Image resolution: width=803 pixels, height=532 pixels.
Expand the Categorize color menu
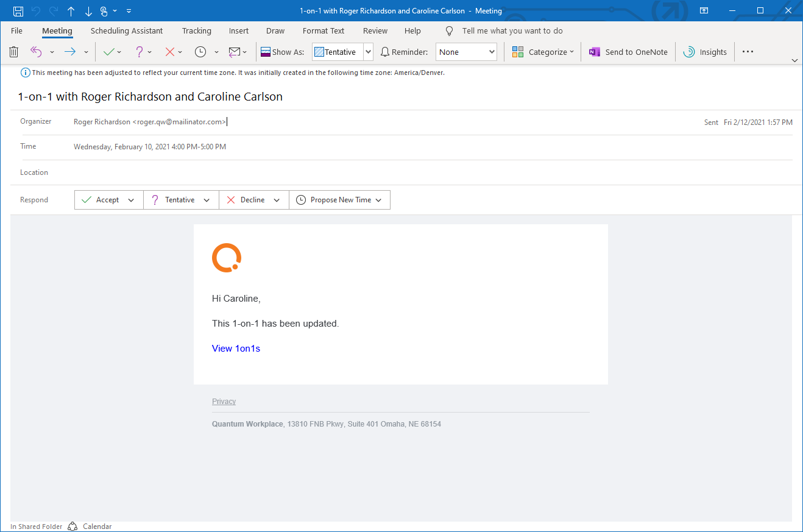pyautogui.click(x=543, y=52)
